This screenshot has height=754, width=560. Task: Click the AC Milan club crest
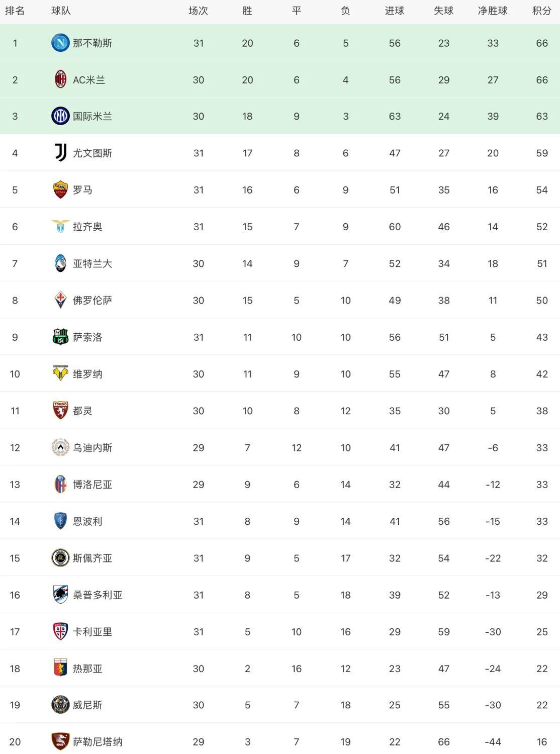60,79
